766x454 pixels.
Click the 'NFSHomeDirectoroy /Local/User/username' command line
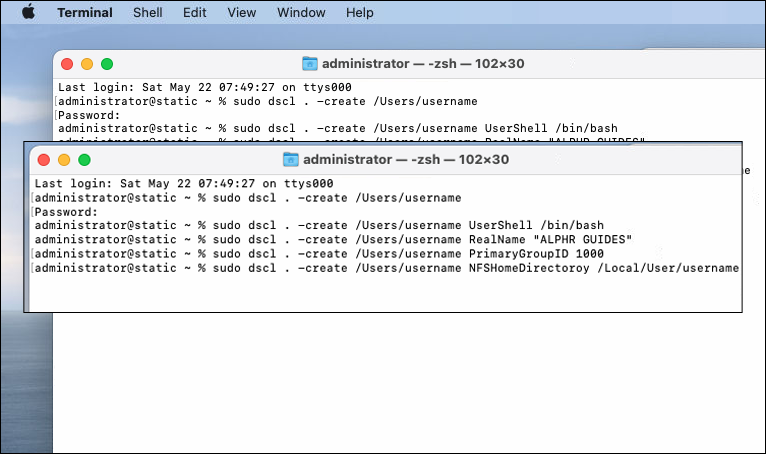click(386, 268)
